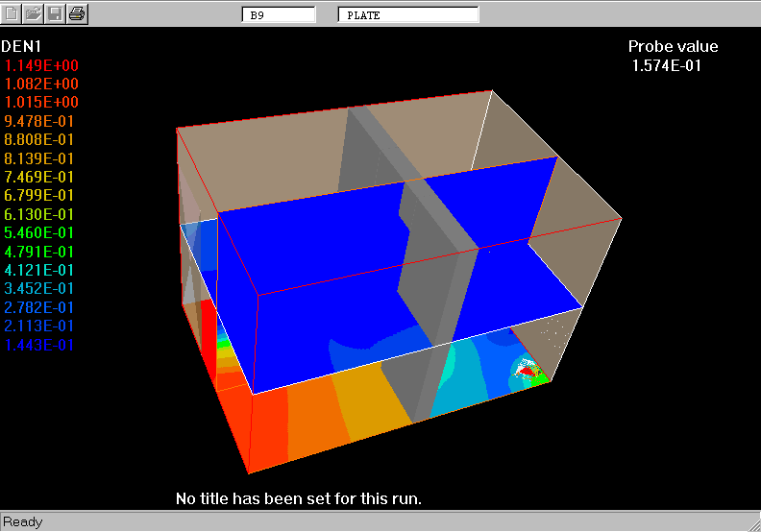Pick the 7.469E-01 yellow legend entry
Viewport: 761px width, 532px height.
(40, 177)
